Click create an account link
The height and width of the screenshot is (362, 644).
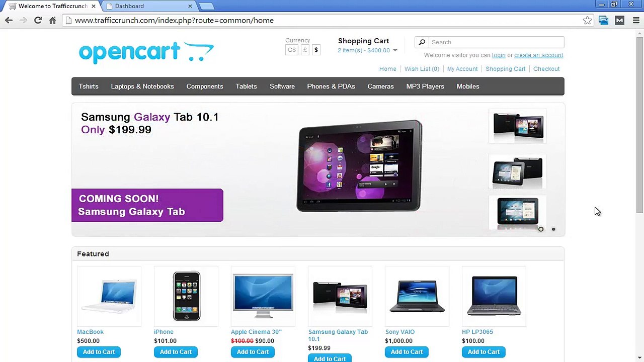pyautogui.click(x=538, y=55)
